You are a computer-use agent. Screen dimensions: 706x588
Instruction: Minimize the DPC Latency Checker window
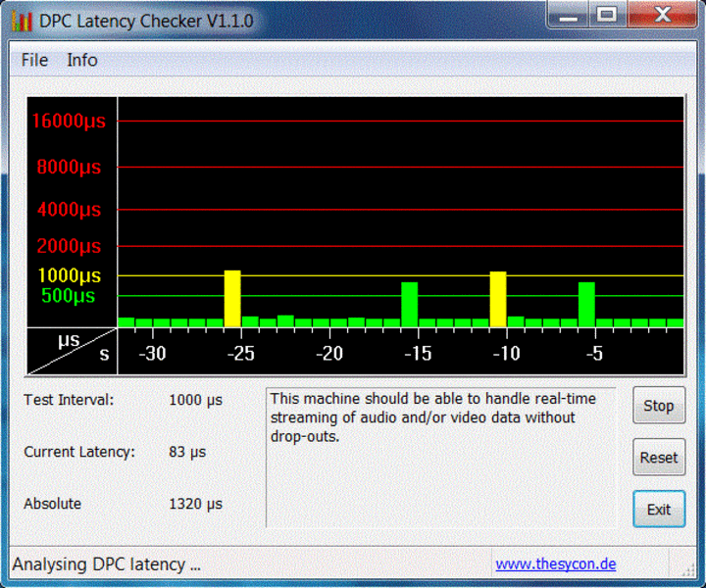pos(568,16)
